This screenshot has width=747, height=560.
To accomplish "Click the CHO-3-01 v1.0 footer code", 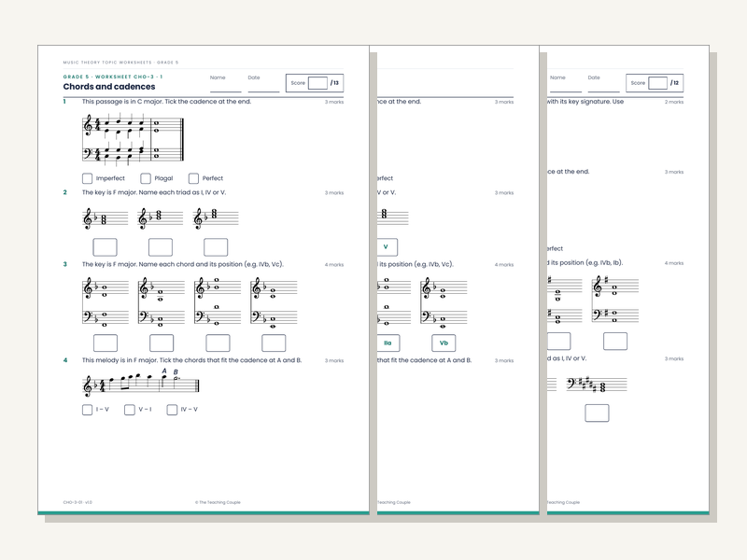I will click(x=78, y=502).
